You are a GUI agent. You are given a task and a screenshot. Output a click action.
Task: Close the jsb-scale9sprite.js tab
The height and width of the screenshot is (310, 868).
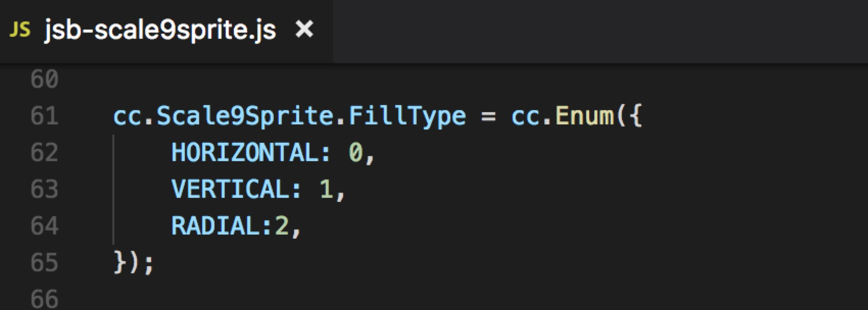pos(304,30)
